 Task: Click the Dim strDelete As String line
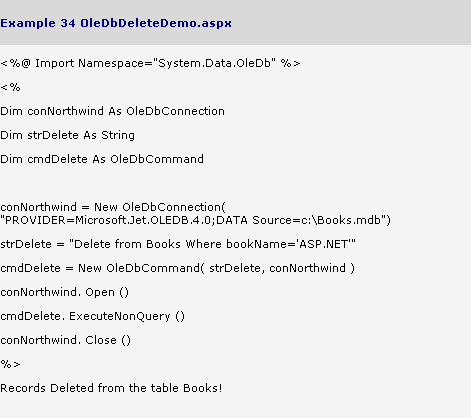click(67, 135)
